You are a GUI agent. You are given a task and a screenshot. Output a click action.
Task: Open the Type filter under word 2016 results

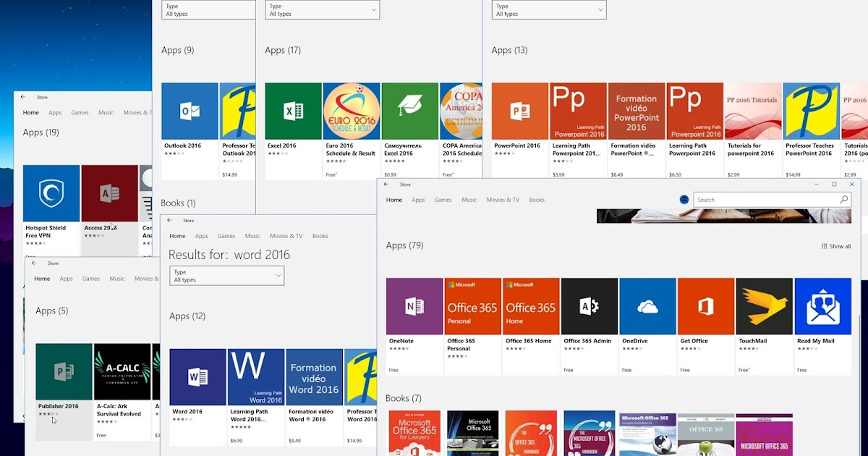click(226, 276)
